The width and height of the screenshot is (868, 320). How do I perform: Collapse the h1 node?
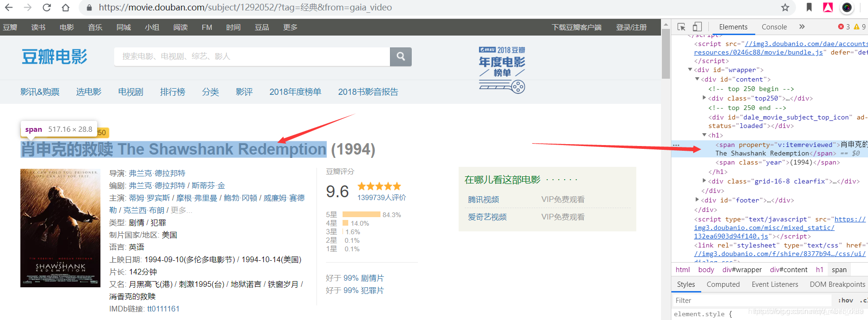tap(704, 135)
